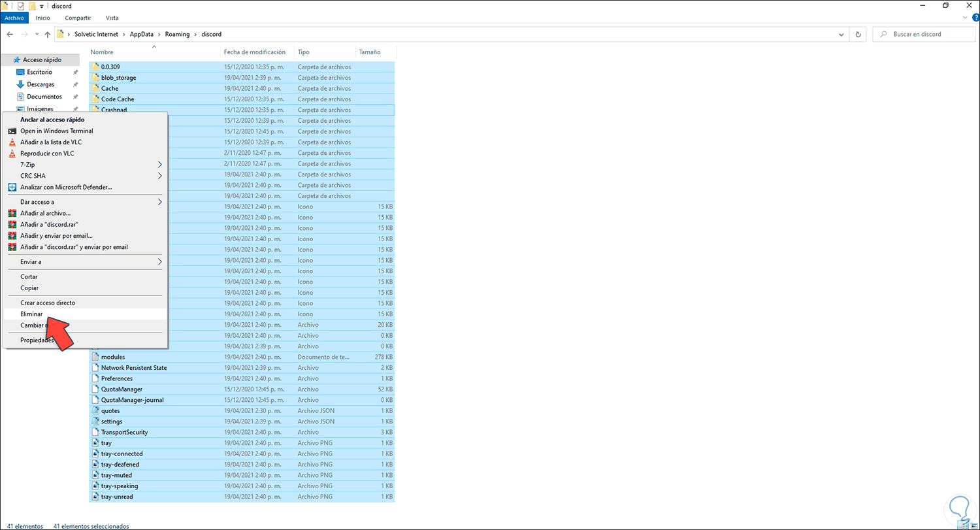
Task: Switch to large icons view in status bar
Action: [973, 525]
